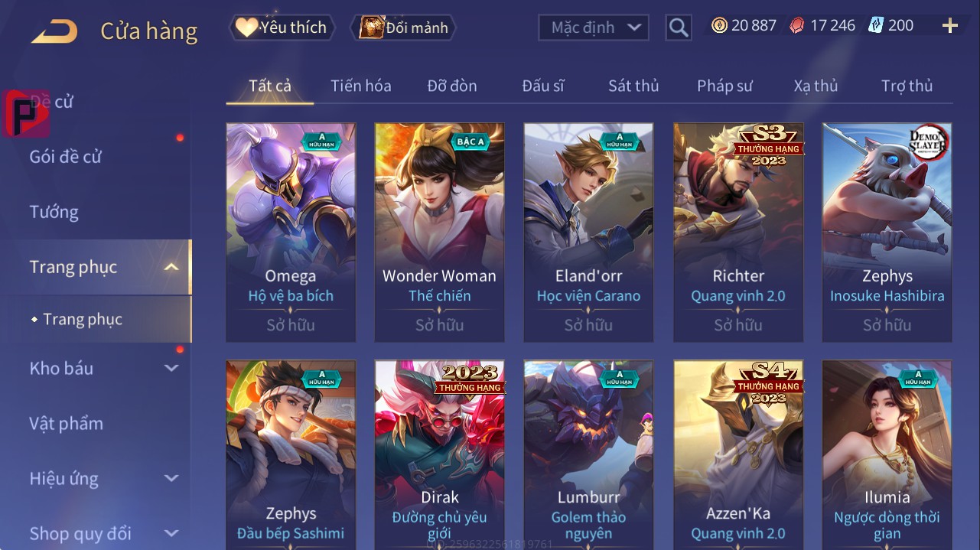Open the search magnifier icon
Viewport: 980px width, 550px height.
click(678, 28)
